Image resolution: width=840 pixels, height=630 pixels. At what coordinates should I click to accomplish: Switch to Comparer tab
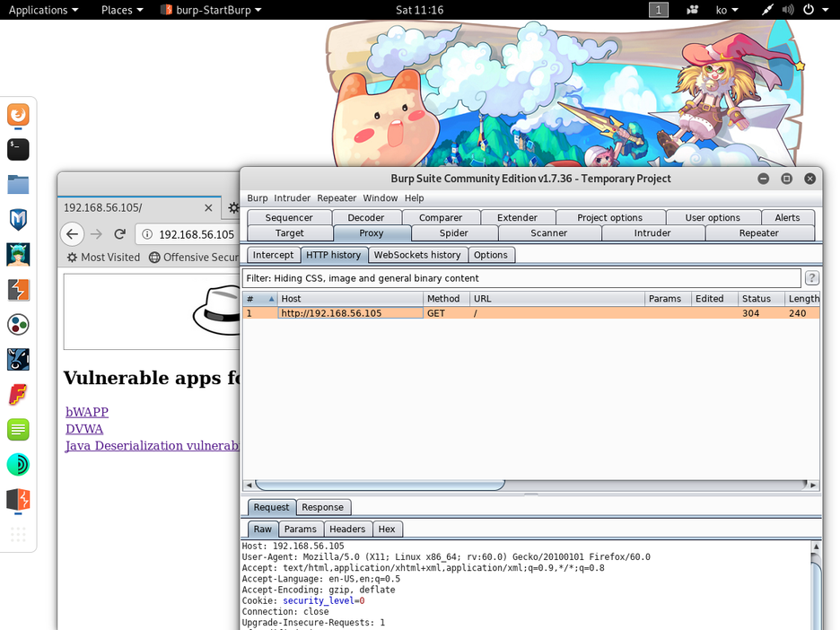441,217
